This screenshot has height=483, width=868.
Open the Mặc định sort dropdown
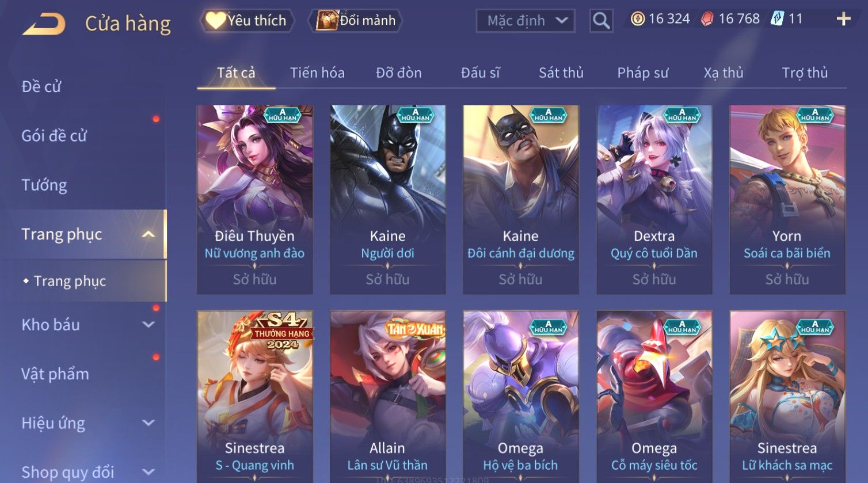pyautogui.click(x=525, y=21)
